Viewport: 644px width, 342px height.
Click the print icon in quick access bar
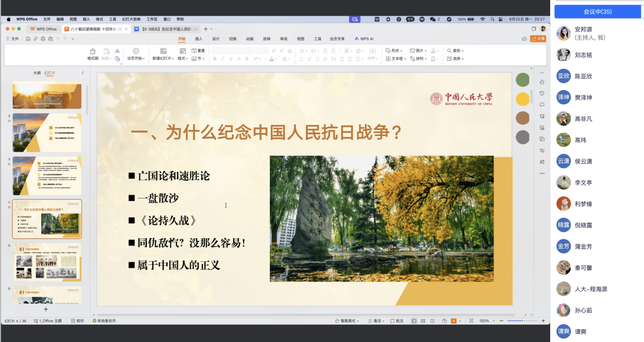(x=43, y=39)
